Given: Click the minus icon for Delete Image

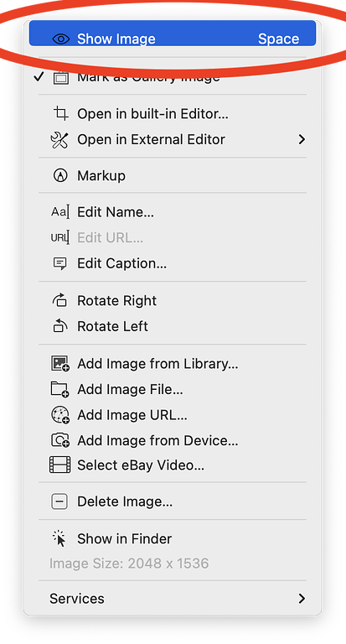Looking at the screenshot, I should [59, 501].
